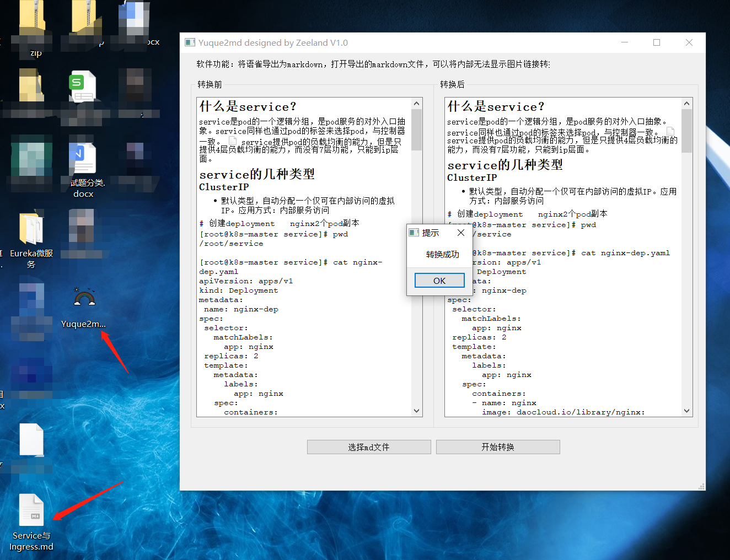The height and width of the screenshot is (560, 730).
Task: Click 'replicas: 2' line in 转换后 pane
Action: [479, 337]
